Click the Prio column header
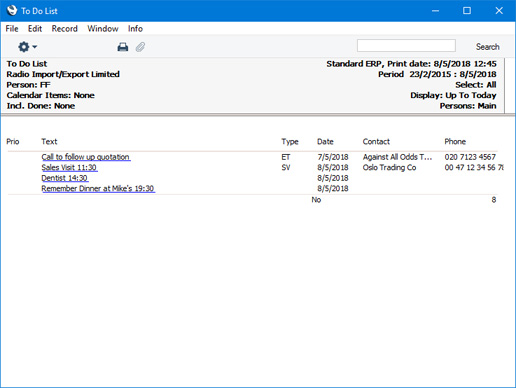Viewport: 516px width, 388px height. 13,142
